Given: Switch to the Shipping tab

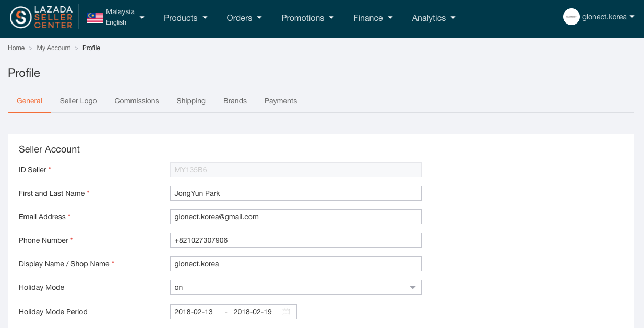Looking at the screenshot, I should click(191, 101).
